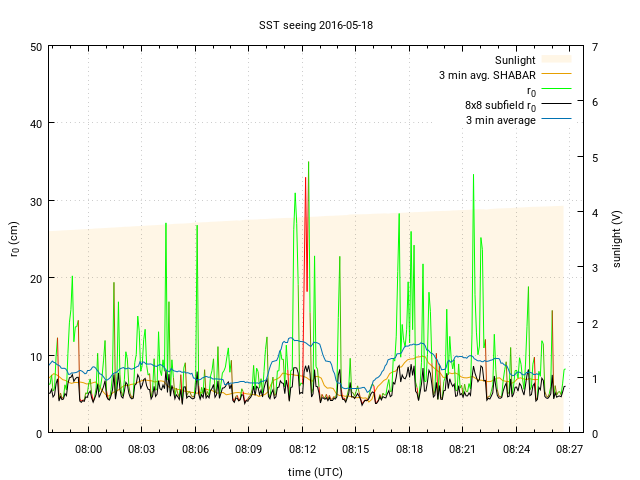Click the 3 min avg. SHABAR legend line
This screenshot has height=480, width=640.
(x=557, y=75)
